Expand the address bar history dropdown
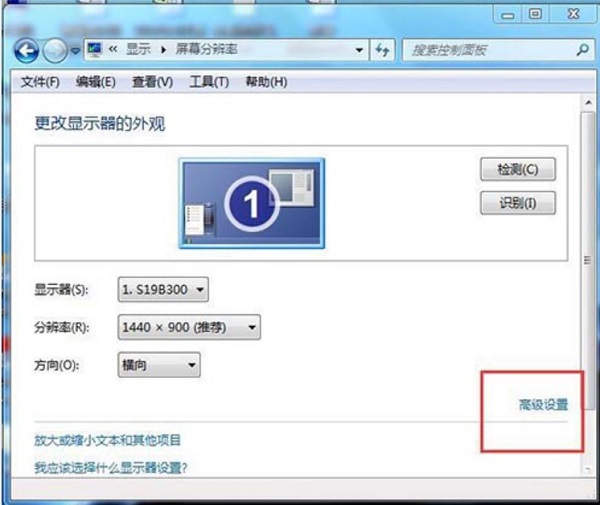The height and width of the screenshot is (505, 600). [359, 50]
